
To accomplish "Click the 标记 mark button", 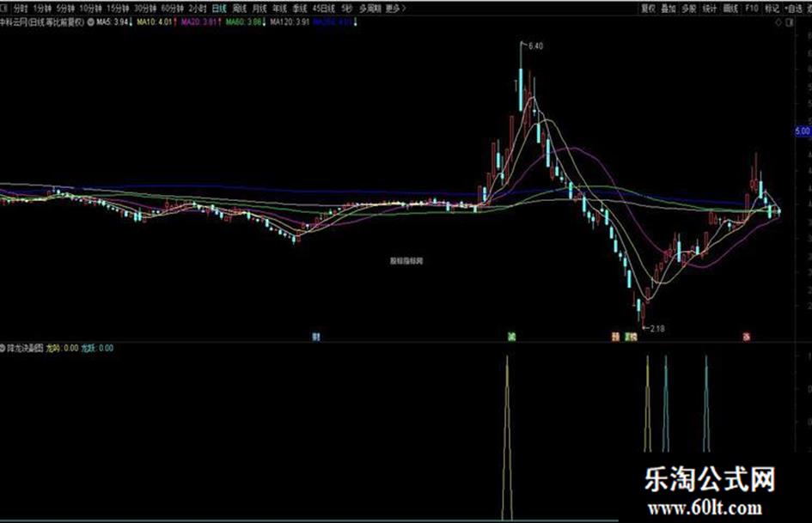I will pyautogui.click(x=772, y=9).
